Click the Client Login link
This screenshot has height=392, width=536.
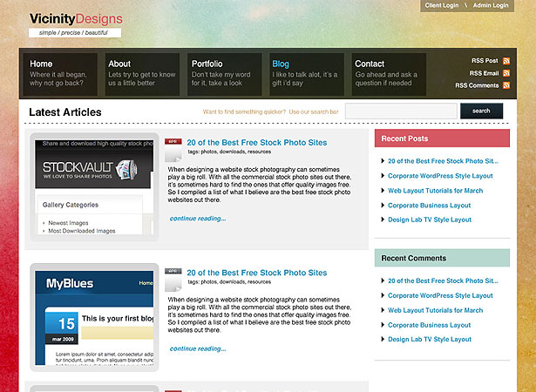[442, 5]
